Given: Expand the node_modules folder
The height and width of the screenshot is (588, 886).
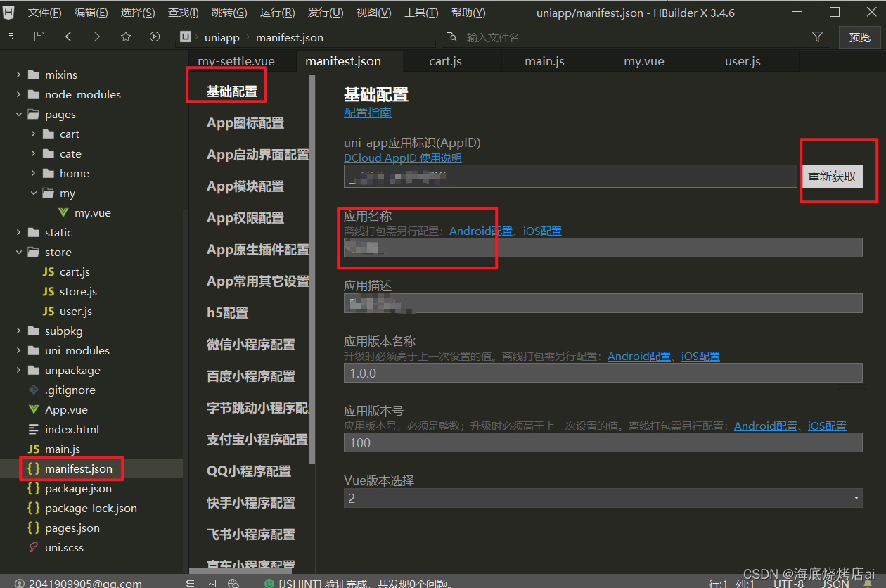Looking at the screenshot, I should [18, 94].
